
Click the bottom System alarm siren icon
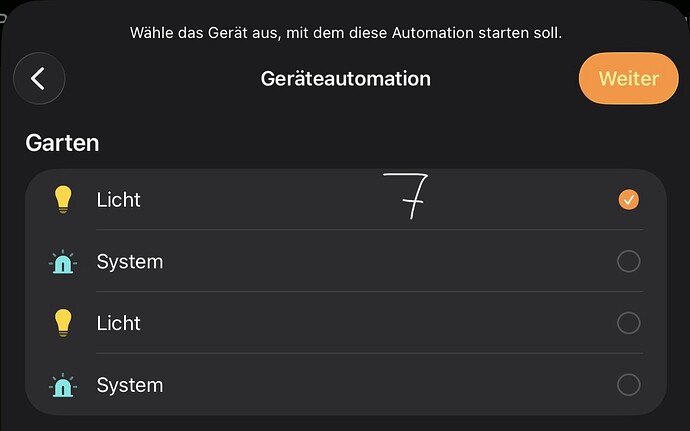click(63, 385)
